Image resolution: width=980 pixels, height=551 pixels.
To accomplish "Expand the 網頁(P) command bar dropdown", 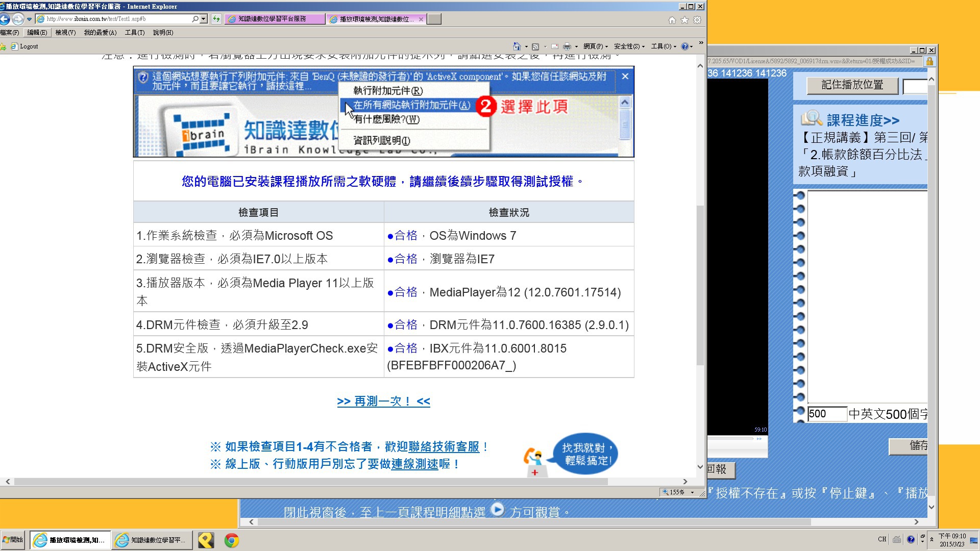I will point(596,46).
